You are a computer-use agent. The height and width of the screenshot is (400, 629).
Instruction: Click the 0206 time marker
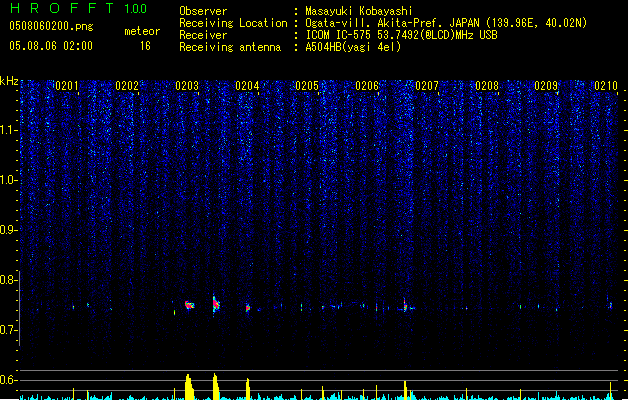[367, 86]
